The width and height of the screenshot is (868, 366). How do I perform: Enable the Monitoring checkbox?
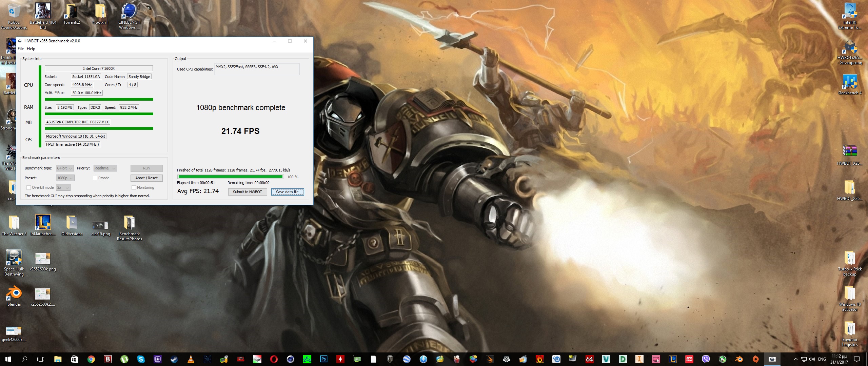click(x=143, y=187)
